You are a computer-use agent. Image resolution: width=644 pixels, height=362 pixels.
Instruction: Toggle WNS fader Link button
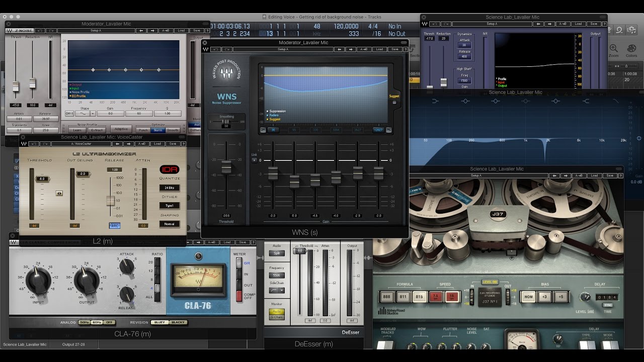click(254, 160)
